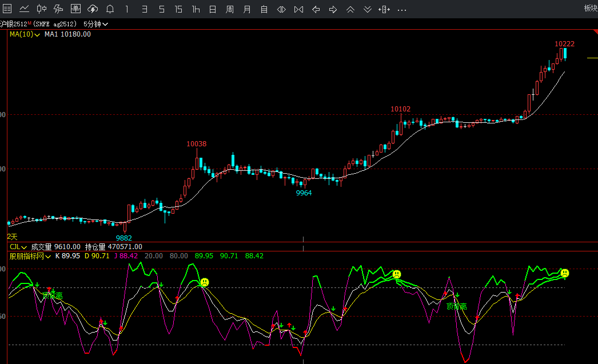Viewport: 598px width, 364px height.
Task: Open the custom (自) period option
Action: point(264,9)
